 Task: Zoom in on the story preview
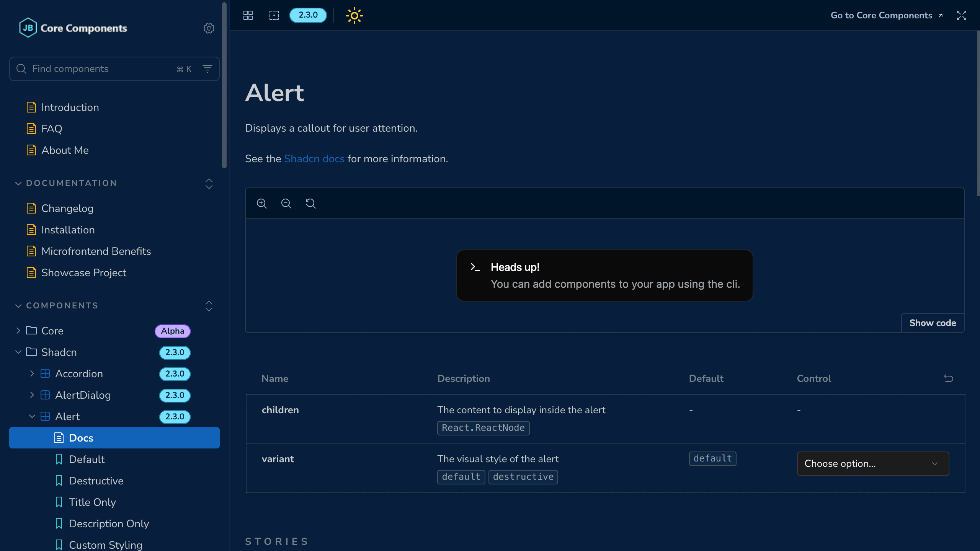262,203
